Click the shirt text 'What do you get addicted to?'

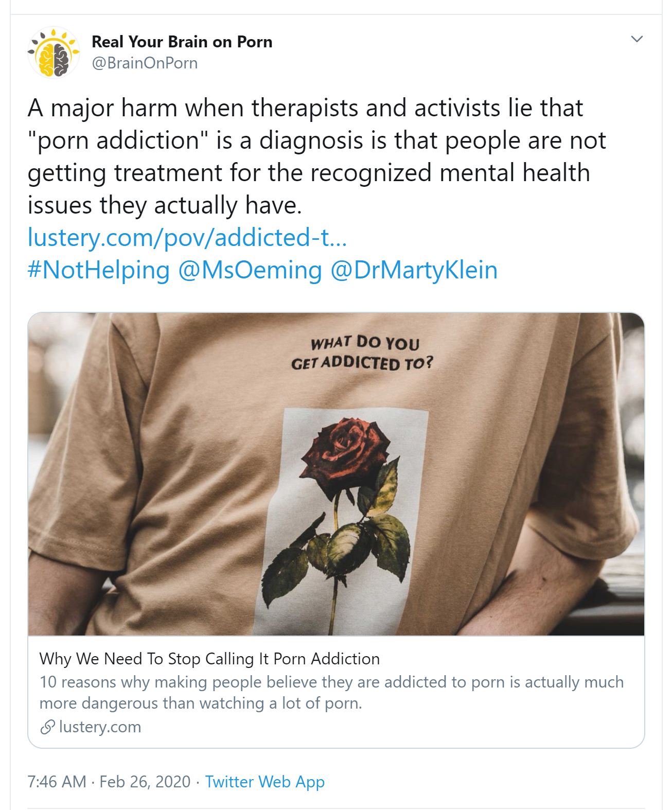coord(362,353)
